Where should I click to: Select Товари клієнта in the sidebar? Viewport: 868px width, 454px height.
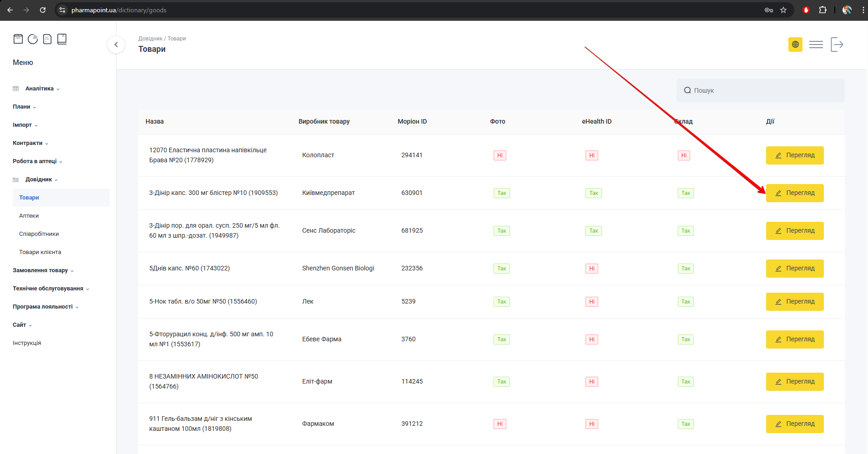tap(40, 252)
